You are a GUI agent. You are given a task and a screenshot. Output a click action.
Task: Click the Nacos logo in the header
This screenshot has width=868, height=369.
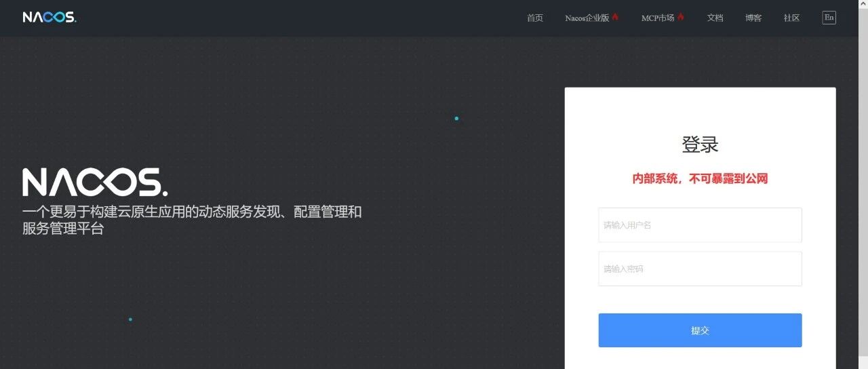point(50,18)
